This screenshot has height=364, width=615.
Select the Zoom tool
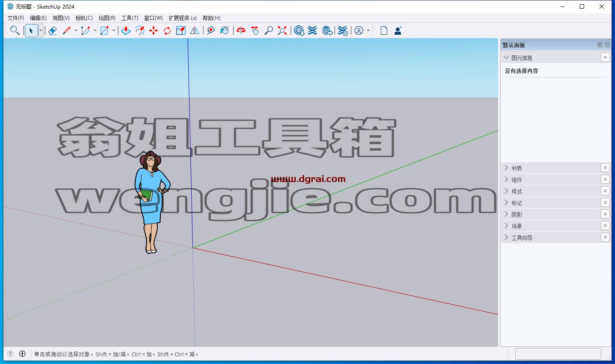point(269,30)
